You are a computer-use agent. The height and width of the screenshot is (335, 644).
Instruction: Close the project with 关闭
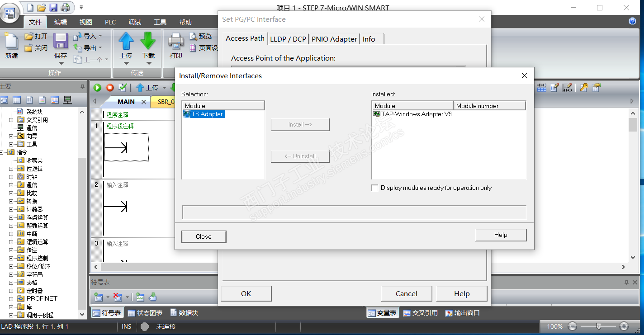click(36, 47)
